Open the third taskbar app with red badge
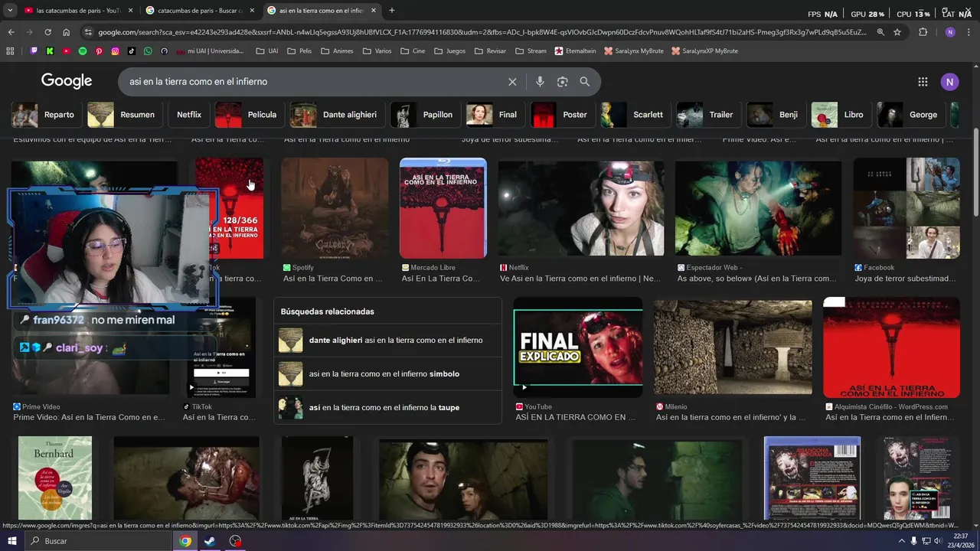 235,541
